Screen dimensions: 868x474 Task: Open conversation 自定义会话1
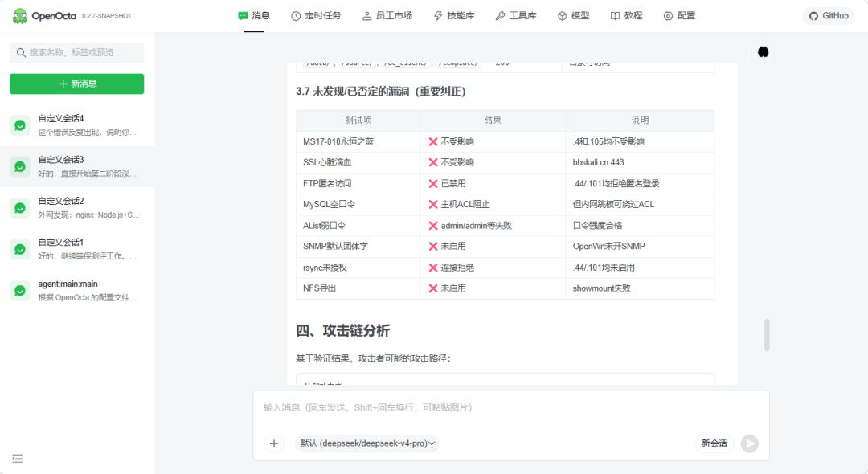click(77, 249)
